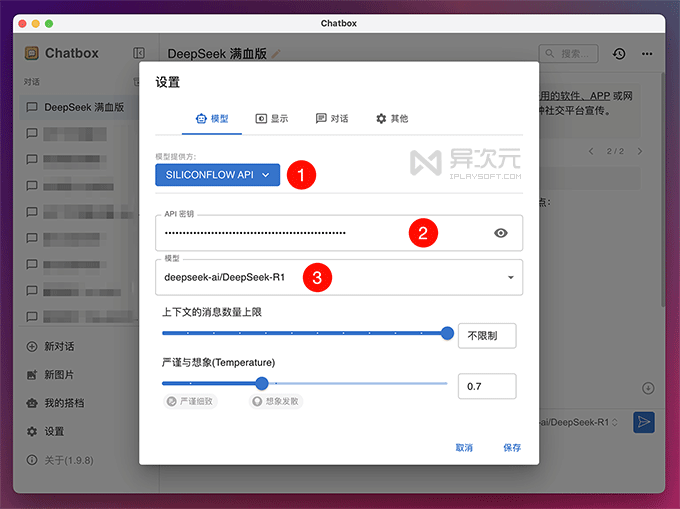
Task: Open the three-dots more menu
Action: click(647, 54)
